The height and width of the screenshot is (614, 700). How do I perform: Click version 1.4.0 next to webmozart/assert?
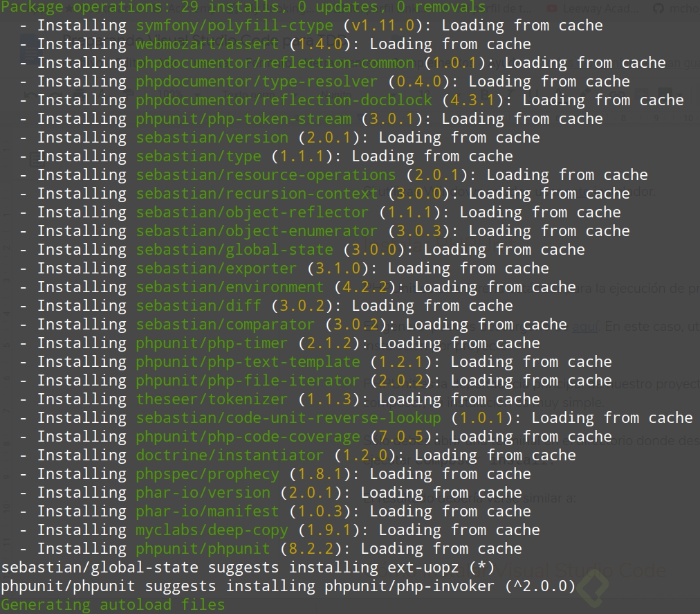point(320,44)
